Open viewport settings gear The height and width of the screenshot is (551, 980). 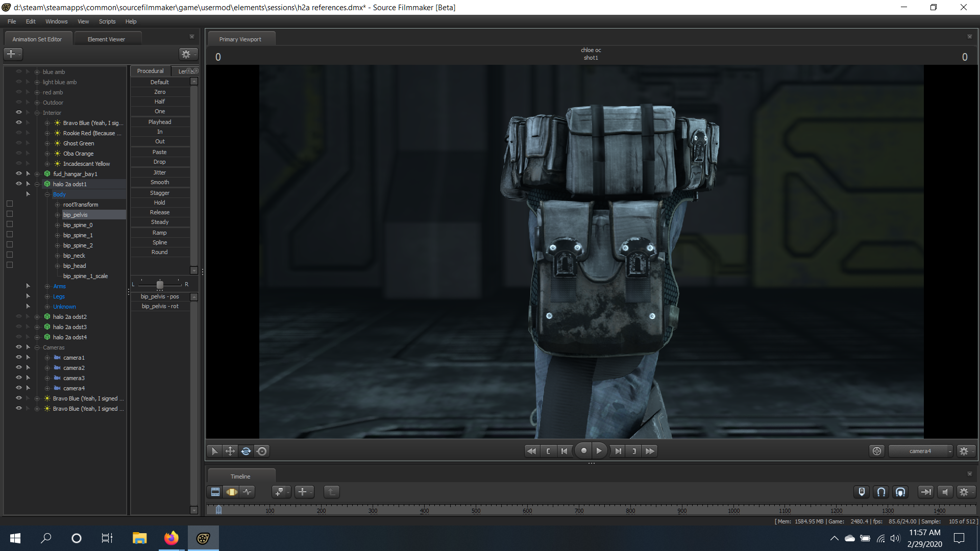(964, 451)
